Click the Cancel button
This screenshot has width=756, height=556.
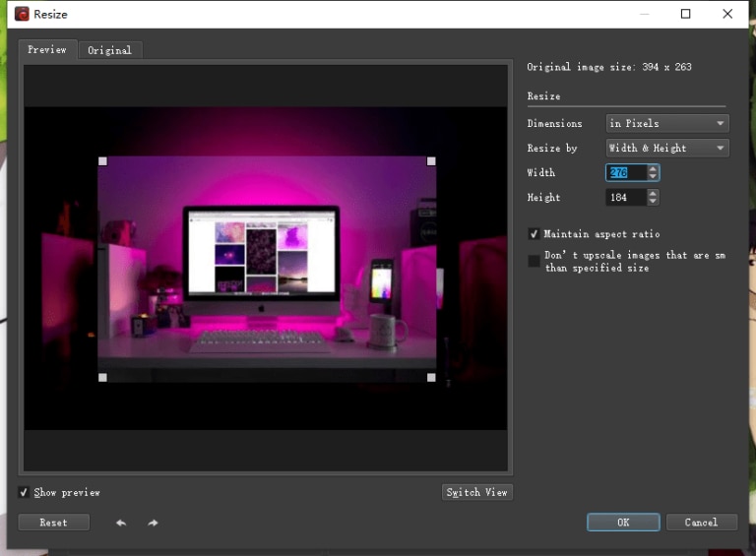[702, 523]
